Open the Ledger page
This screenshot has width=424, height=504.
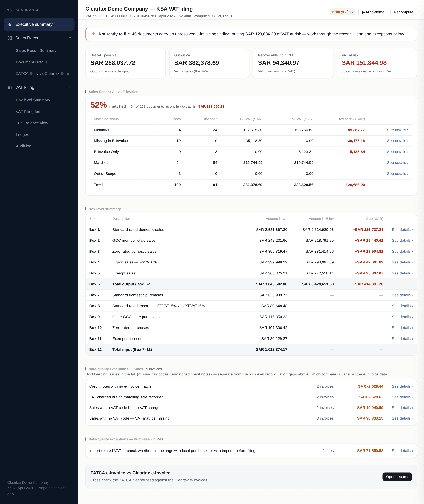click(22, 135)
